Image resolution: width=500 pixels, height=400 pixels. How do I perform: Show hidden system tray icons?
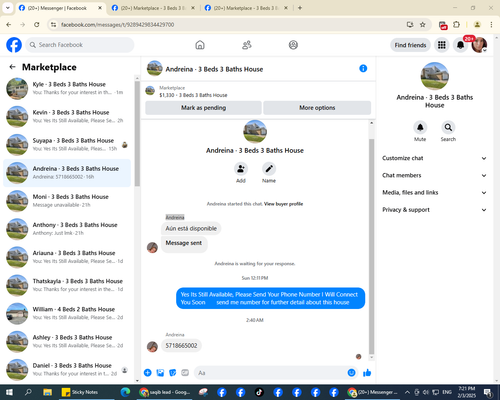[407, 392]
